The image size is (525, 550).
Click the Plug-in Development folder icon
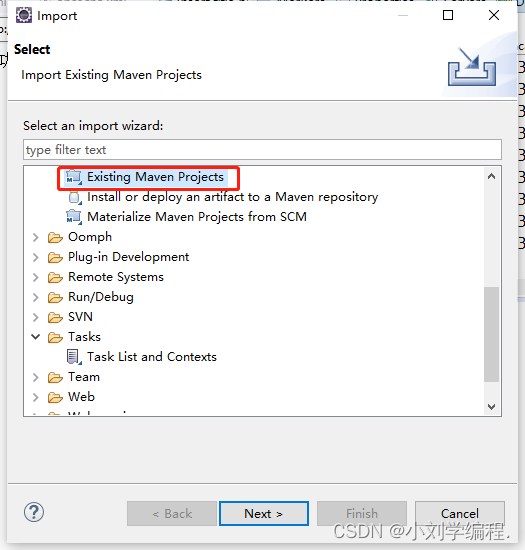(x=55, y=257)
